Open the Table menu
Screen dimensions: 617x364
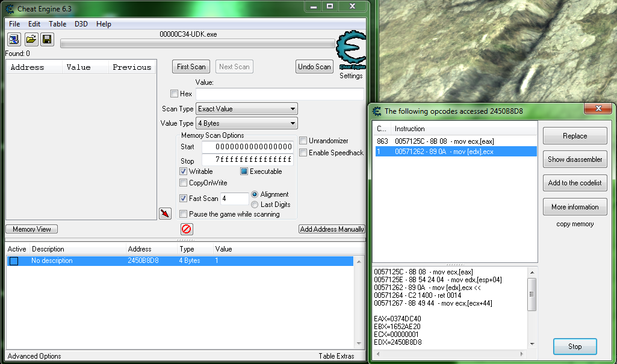(x=58, y=24)
